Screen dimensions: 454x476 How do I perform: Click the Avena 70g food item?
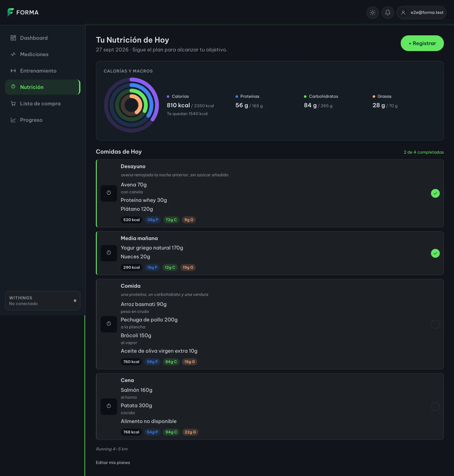coord(134,185)
